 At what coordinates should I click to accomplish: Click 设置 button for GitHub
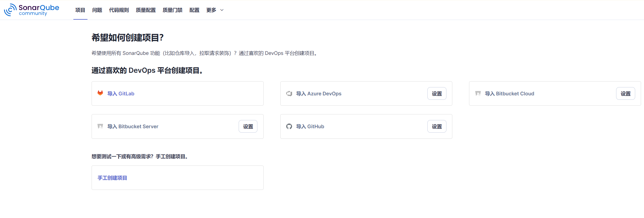click(x=437, y=126)
